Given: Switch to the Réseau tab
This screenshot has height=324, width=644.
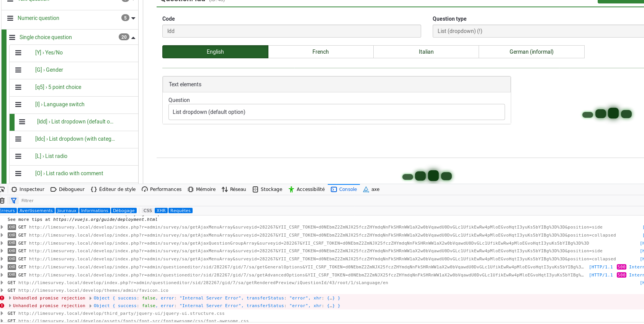Looking at the screenshot, I should point(234,189).
